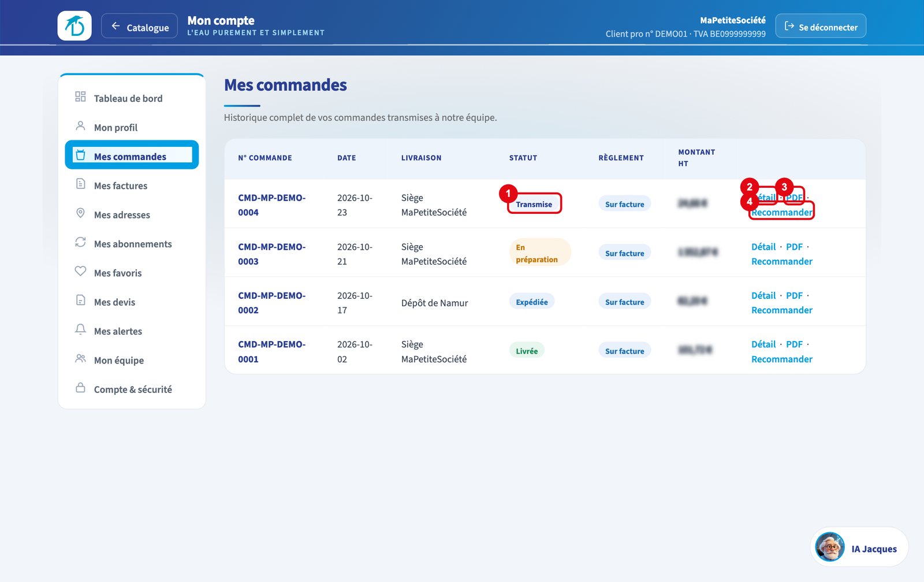Open Tableau de bord grid icon
Image resolution: width=924 pixels, height=582 pixels.
pos(80,97)
